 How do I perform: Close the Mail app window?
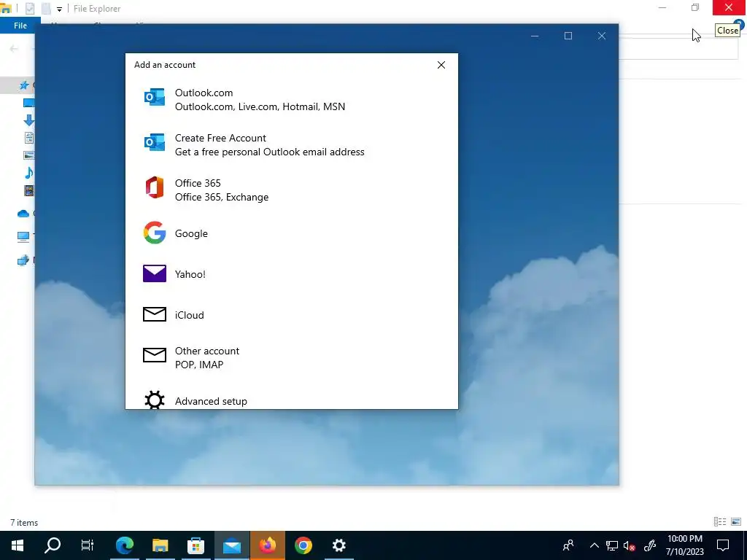pos(602,36)
